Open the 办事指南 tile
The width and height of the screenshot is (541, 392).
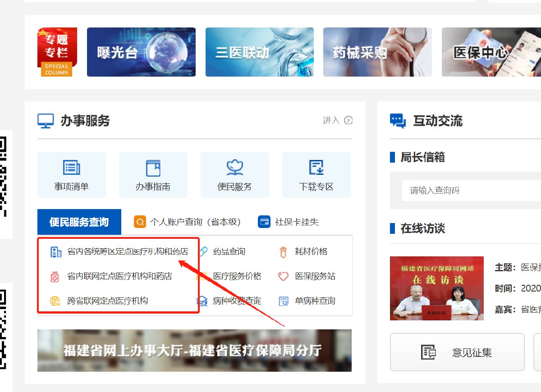[153, 175]
